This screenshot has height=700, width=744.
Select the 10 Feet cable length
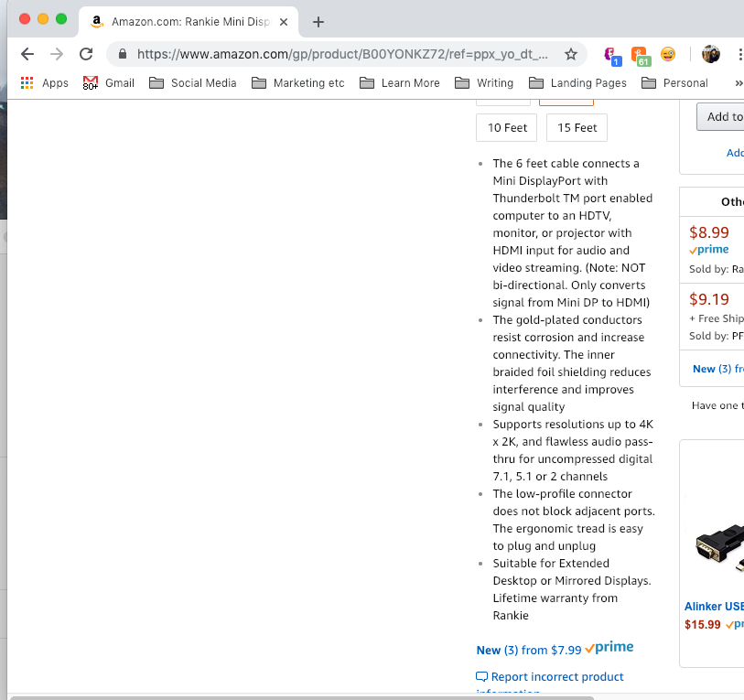(x=507, y=128)
